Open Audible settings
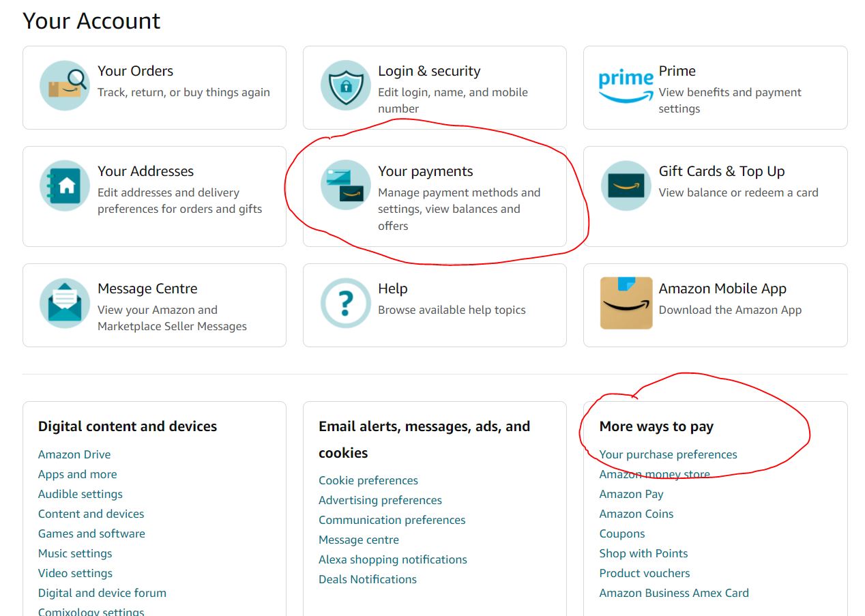Image resolution: width=865 pixels, height=616 pixels. (80, 494)
